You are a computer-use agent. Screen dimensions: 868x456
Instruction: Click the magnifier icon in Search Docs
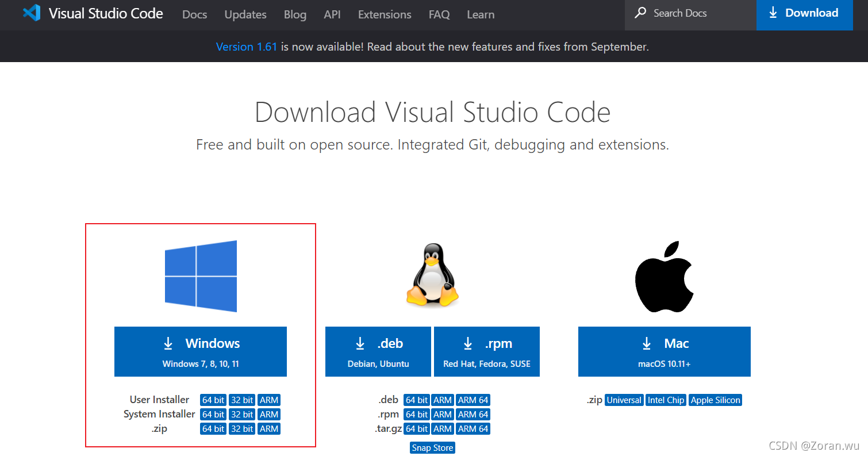[x=640, y=13]
